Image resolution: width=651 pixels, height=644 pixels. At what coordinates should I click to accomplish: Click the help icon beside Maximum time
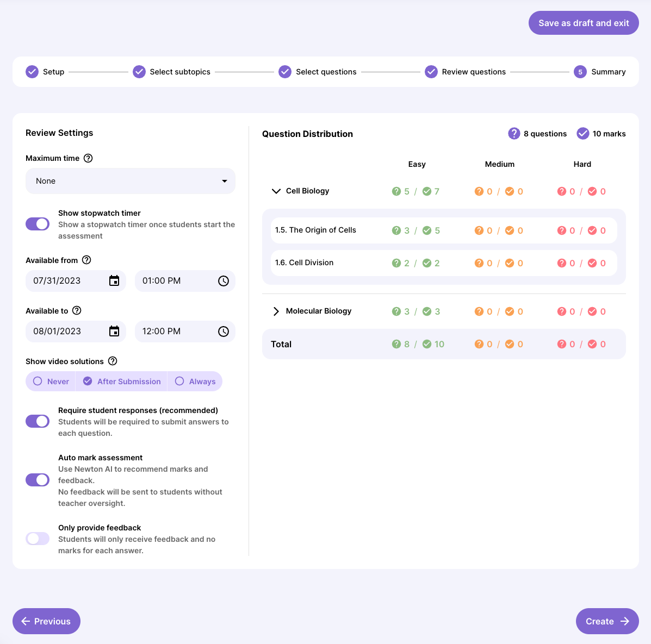pyautogui.click(x=88, y=158)
